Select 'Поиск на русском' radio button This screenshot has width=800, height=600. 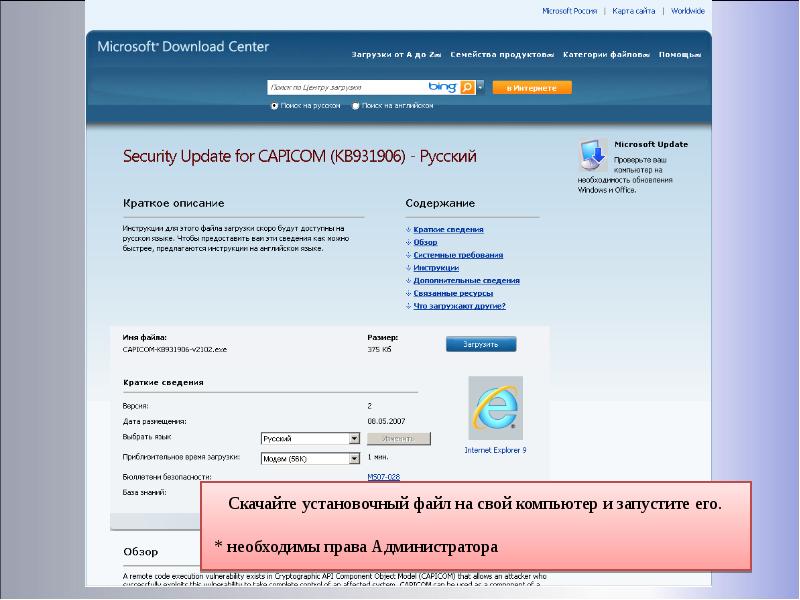pos(275,105)
